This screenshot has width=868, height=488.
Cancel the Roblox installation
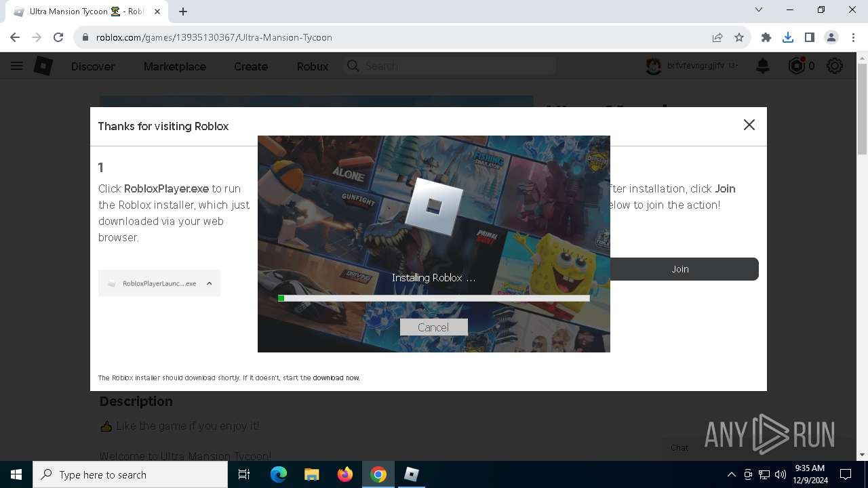433,327
